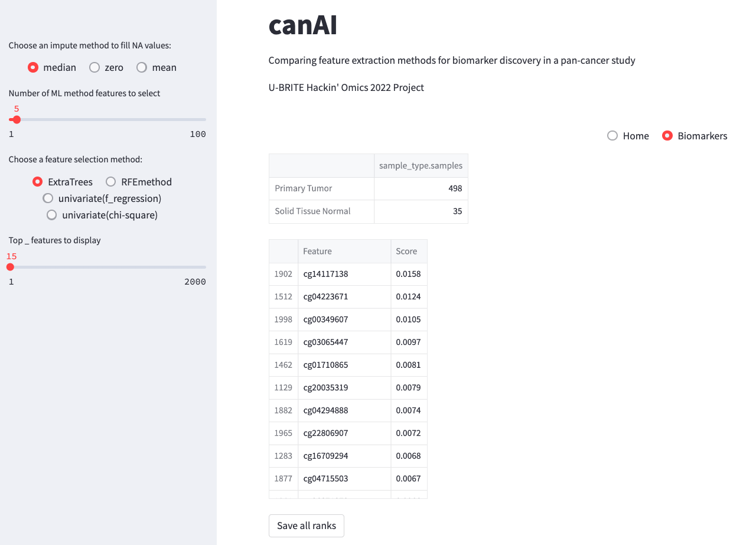756x545 pixels.
Task: Click score cell 0.0105
Action: point(409,319)
